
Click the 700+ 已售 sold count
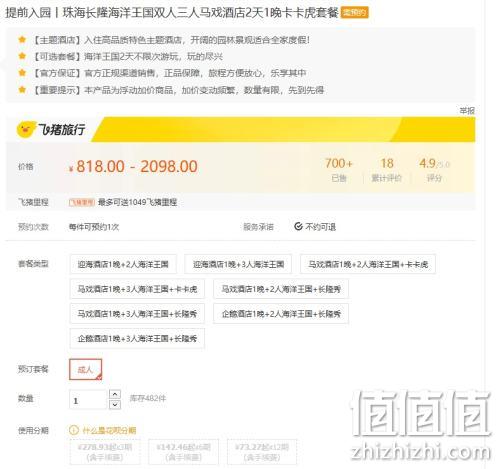pyautogui.click(x=339, y=170)
